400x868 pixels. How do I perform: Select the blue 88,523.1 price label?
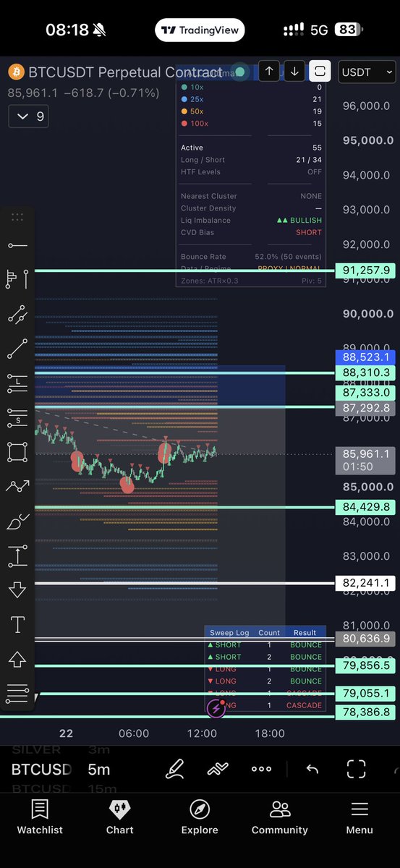coord(366,357)
